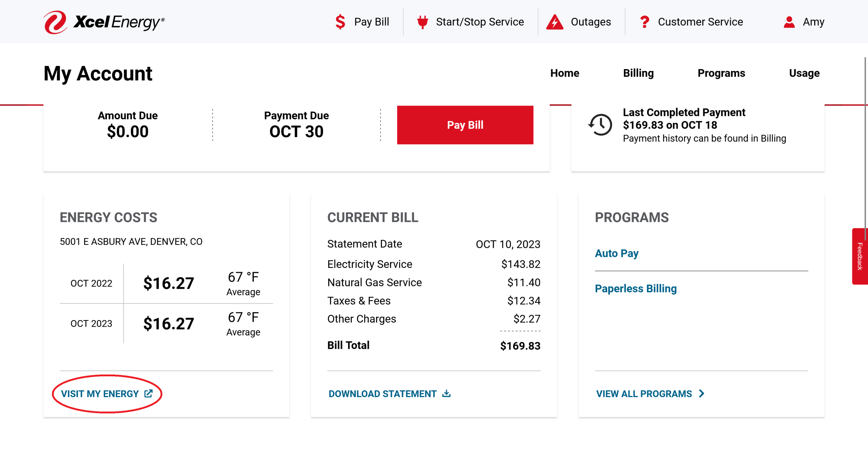The image size is (868, 452).
Task: Click the user profile icon beside Amy
Action: coord(789,22)
